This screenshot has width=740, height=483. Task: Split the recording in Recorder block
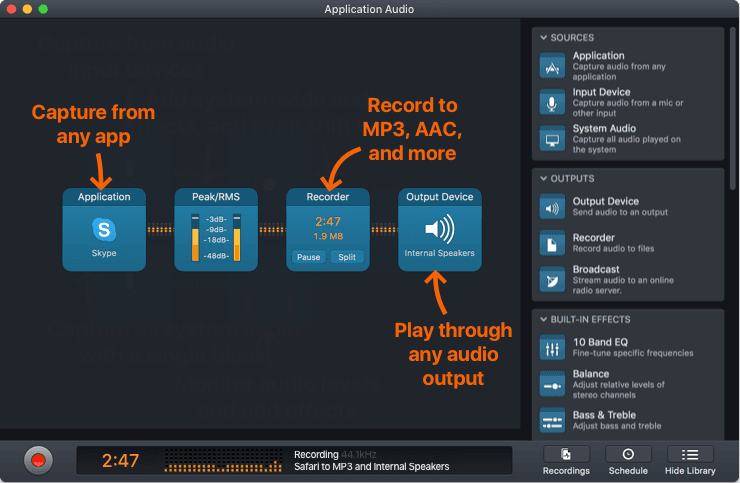[x=346, y=257]
